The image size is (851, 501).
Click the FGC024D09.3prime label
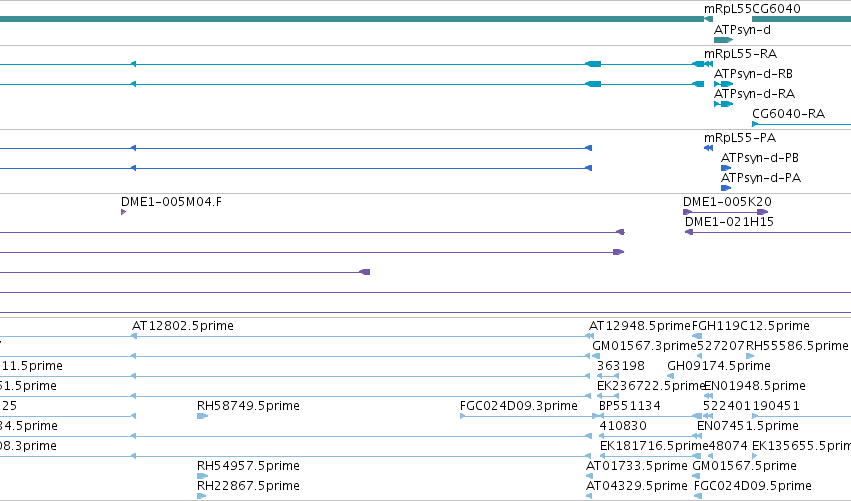tap(518, 406)
